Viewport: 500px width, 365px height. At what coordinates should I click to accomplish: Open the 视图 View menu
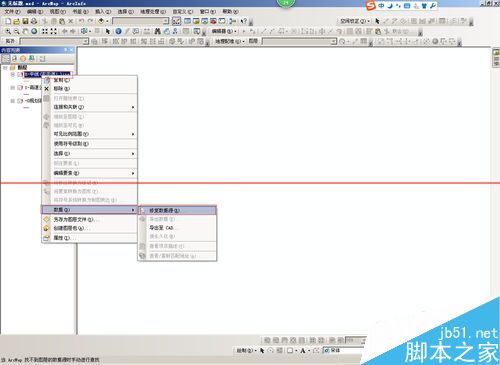point(58,12)
